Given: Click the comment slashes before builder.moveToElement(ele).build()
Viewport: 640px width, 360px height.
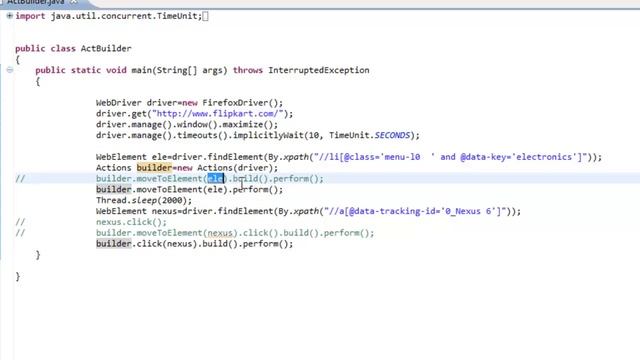Looking at the screenshot, I should [x=20, y=179].
